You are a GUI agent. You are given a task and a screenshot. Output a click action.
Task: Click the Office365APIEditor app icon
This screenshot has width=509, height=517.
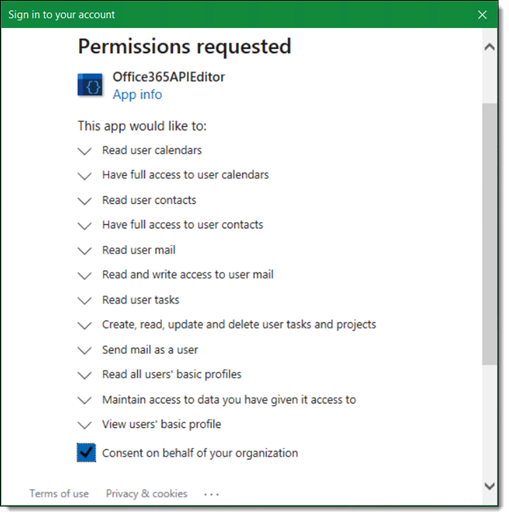click(x=90, y=85)
